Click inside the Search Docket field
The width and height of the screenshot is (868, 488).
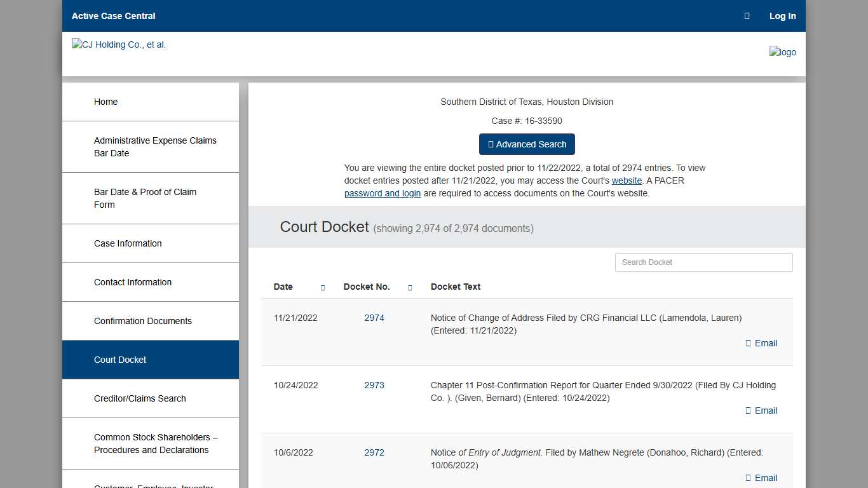tap(703, 262)
